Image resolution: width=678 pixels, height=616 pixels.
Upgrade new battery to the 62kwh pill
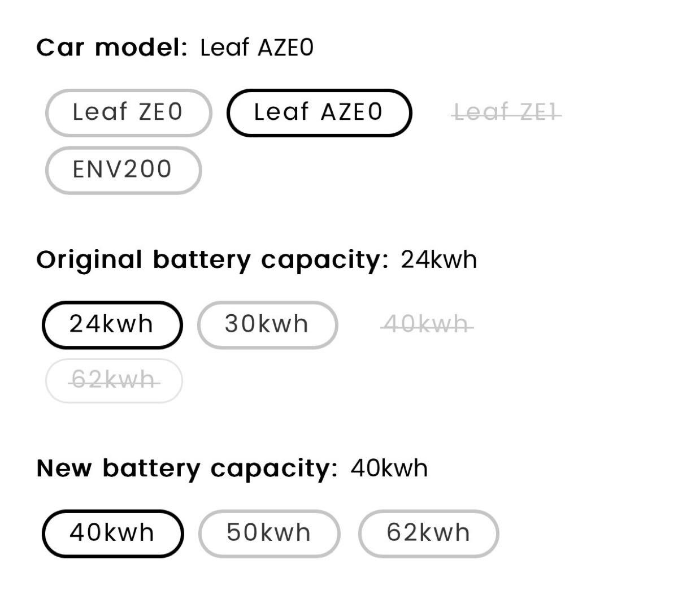point(428,533)
